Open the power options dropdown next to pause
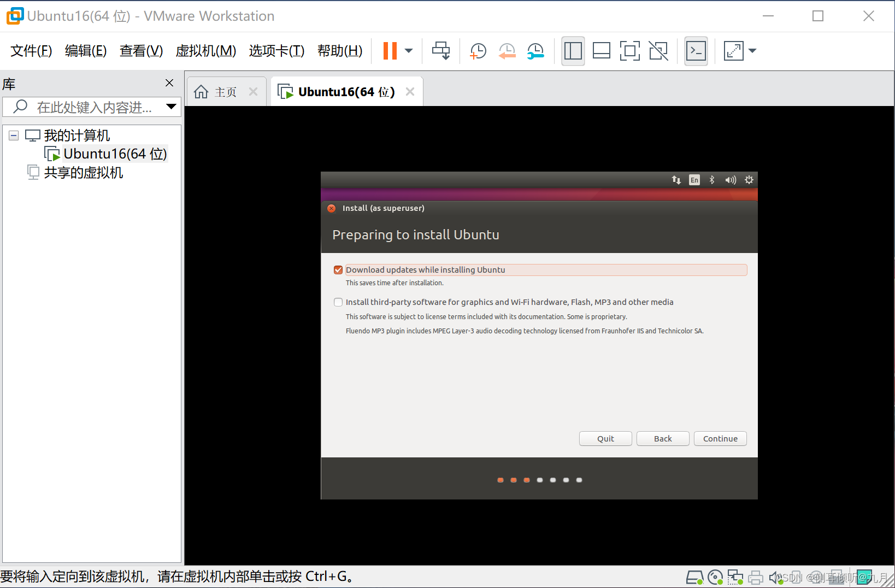This screenshot has height=588, width=895. click(409, 51)
